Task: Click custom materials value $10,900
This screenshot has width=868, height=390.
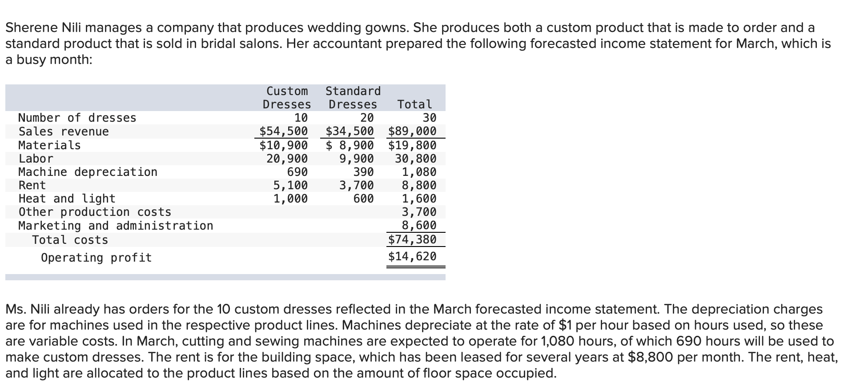Action: (x=283, y=145)
